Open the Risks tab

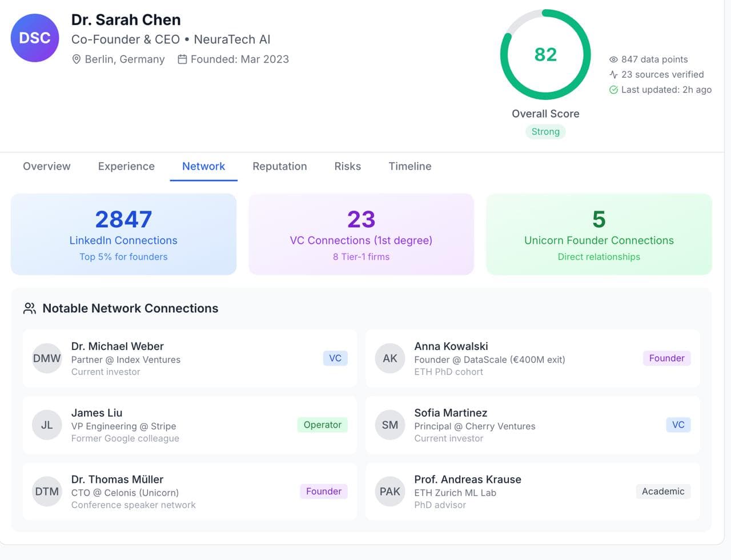pyautogui.click(x=347, y=166)
